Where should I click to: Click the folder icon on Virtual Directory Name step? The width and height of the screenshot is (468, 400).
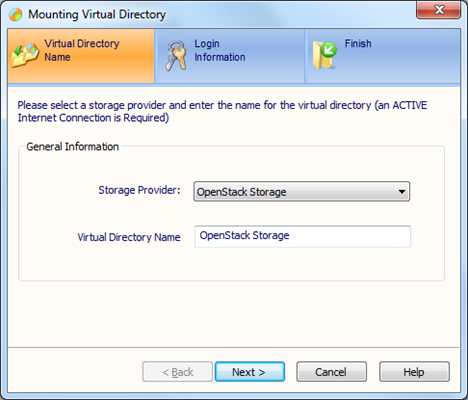(25, 55)
